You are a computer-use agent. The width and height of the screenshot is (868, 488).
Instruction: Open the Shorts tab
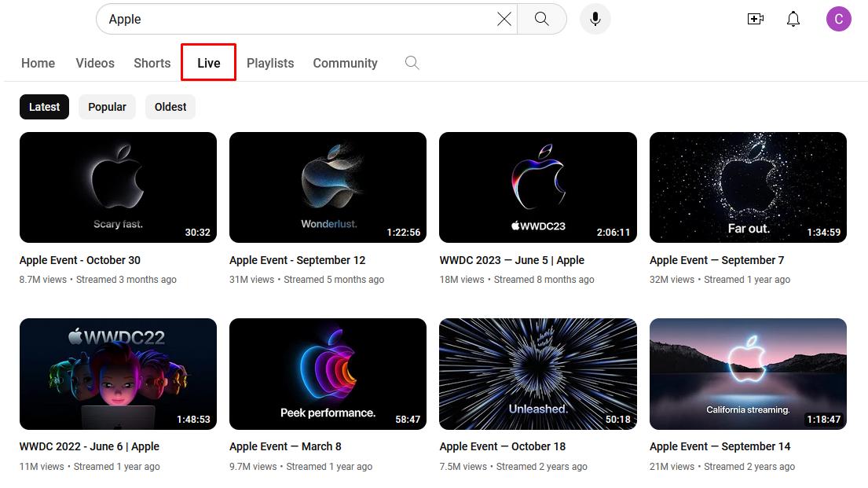point(152,63)
